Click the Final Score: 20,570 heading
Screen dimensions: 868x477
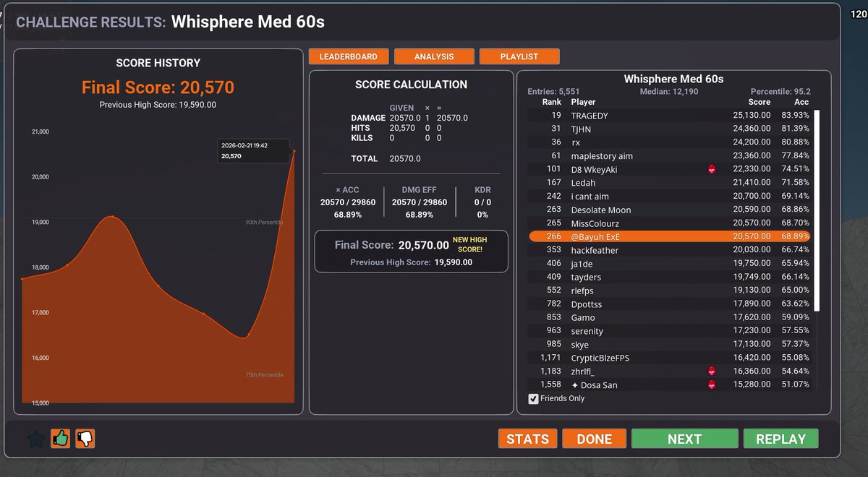tap(158, 87)
